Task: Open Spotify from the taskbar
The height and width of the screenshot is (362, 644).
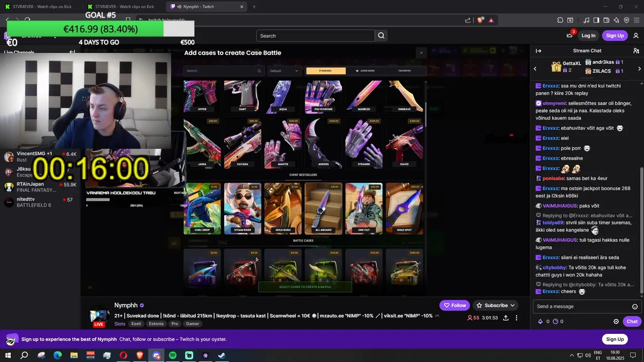Action: pos(173,355)
